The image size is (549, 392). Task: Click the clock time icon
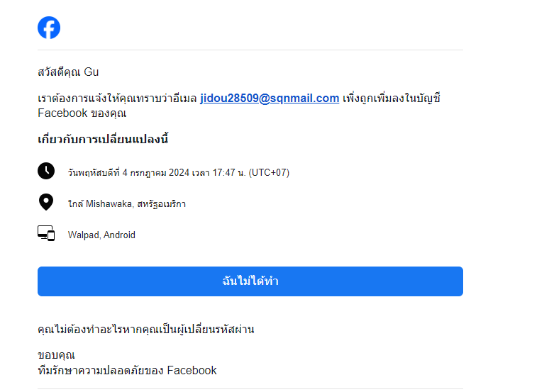tap(46, 171)
